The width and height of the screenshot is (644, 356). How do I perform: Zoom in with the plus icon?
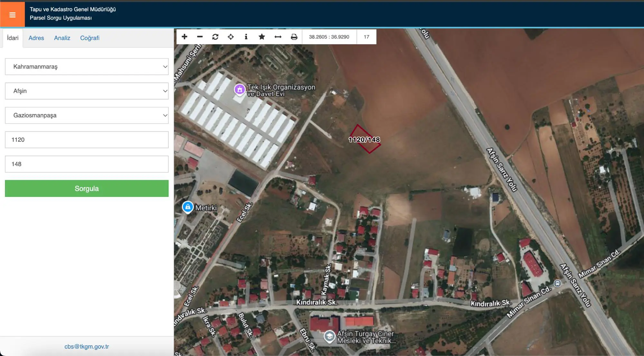coord(185,37)
